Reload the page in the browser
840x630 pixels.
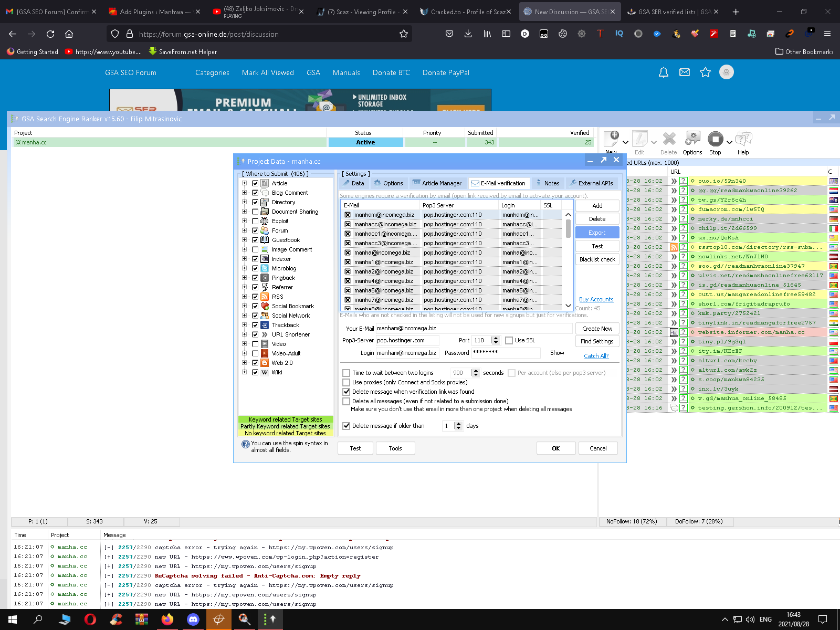[50, 34]
